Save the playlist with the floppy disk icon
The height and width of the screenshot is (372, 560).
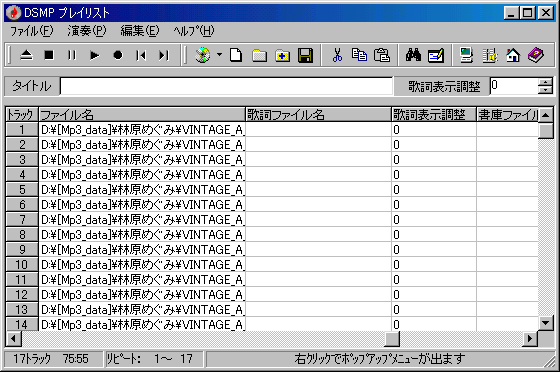coord(305,55)
